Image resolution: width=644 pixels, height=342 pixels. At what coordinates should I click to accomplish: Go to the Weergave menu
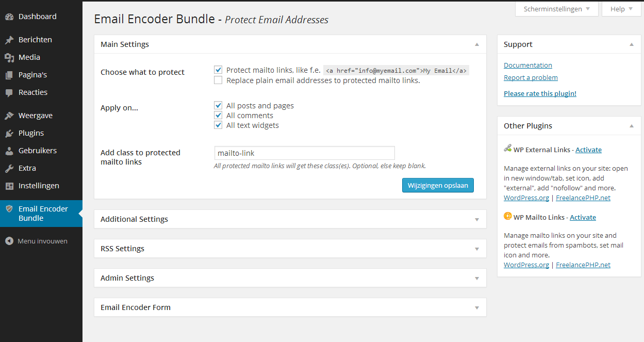coord(35,116)
